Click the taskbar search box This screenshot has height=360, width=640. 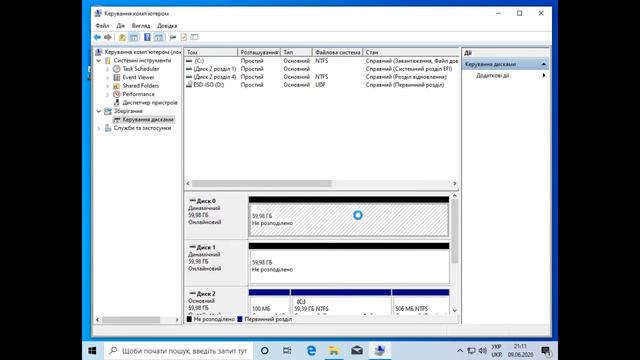pyautogui.click(x=178, y=351)
